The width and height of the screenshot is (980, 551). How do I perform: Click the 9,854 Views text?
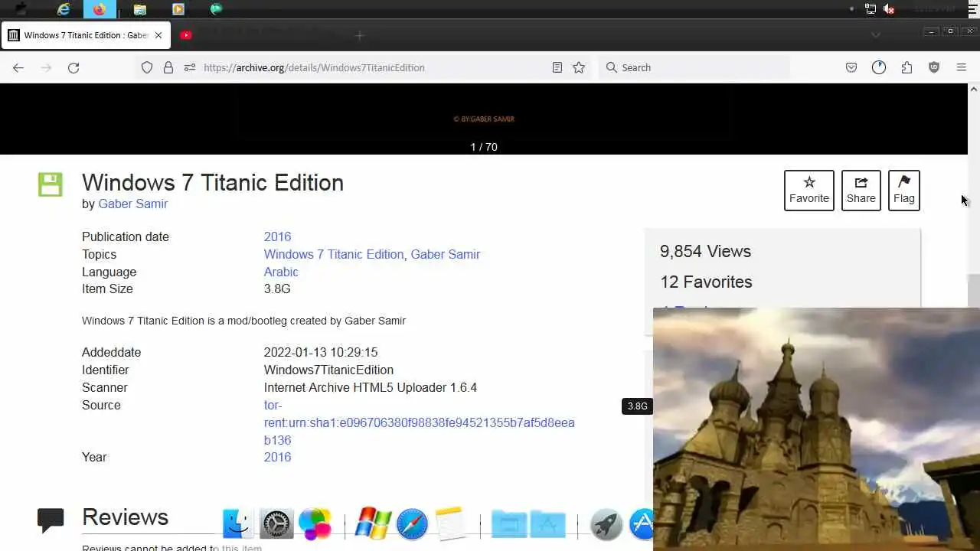click(x=705, y=251)
